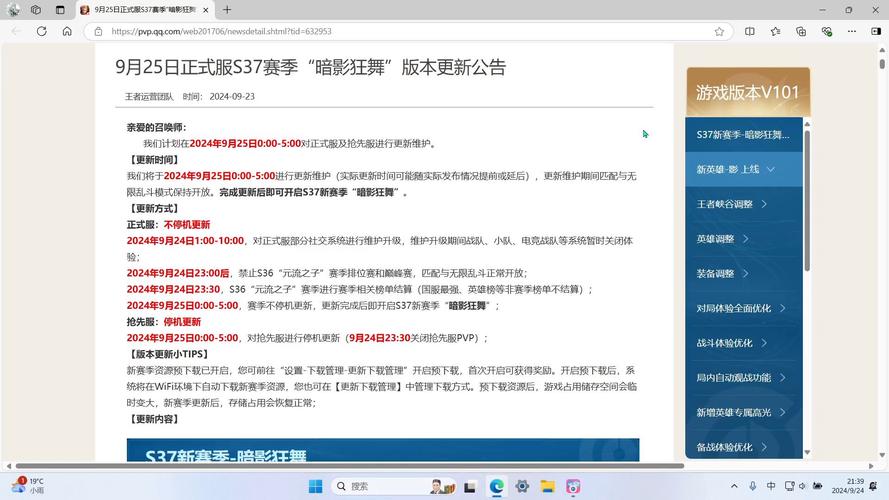View site information lock icon

click(x=98, y=31)
